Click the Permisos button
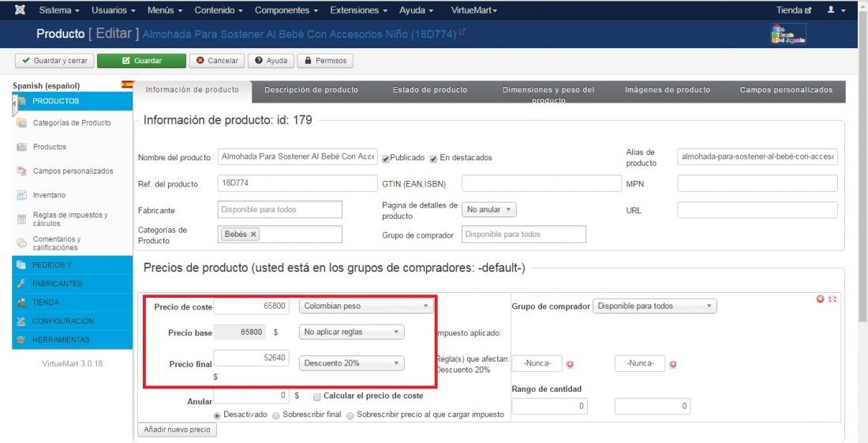Image resolution: width=868 pixels, height=443 pixels. 325,61
